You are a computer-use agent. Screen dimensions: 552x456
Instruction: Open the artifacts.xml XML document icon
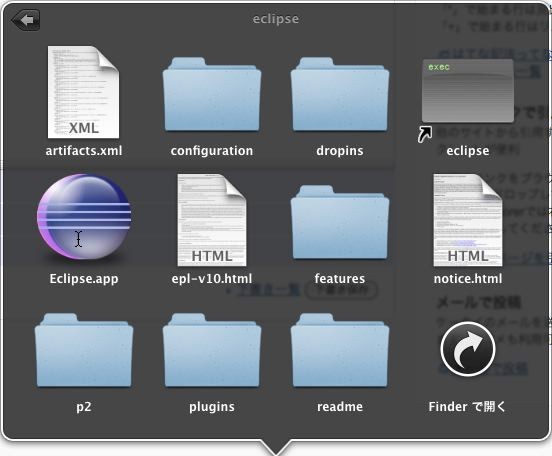coord(83,92)
